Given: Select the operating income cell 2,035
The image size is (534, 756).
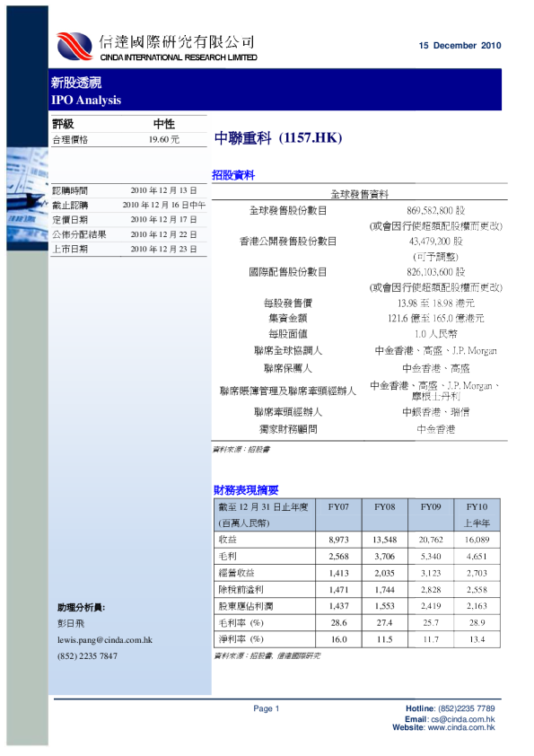Looking at the screenshot, I should pyautogui.click(x=385, y=573).
